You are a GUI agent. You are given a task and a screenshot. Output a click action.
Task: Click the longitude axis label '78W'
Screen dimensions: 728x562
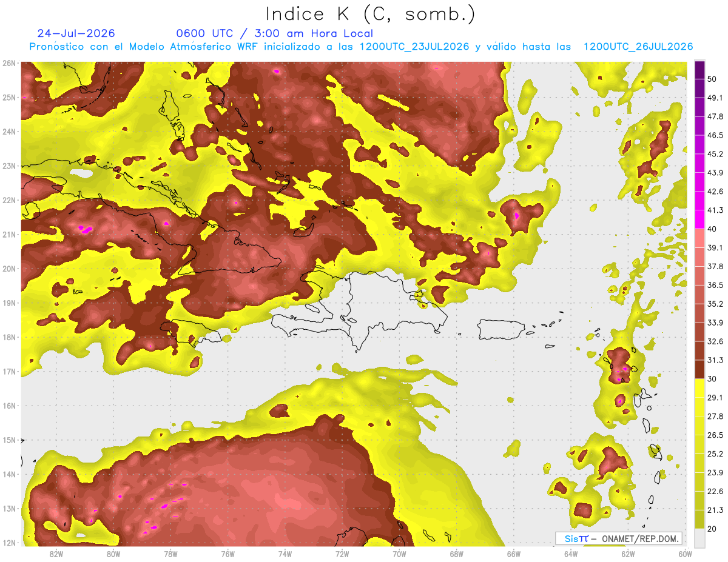(170, 554)
